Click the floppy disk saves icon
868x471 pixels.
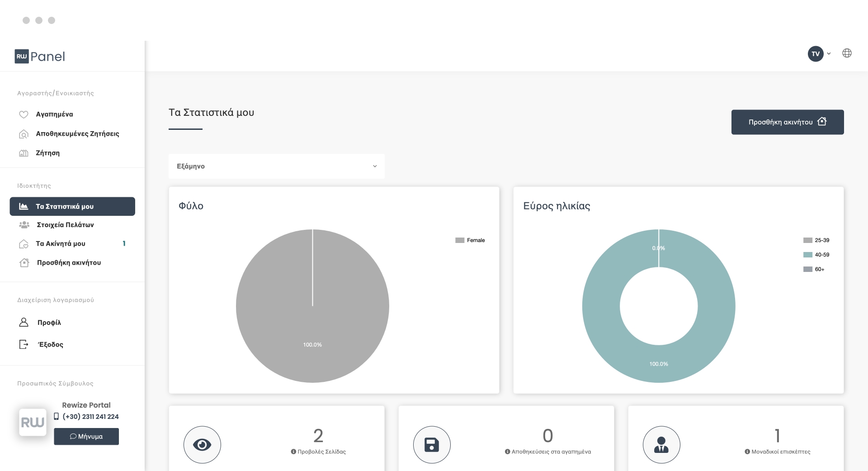point(432,445)
